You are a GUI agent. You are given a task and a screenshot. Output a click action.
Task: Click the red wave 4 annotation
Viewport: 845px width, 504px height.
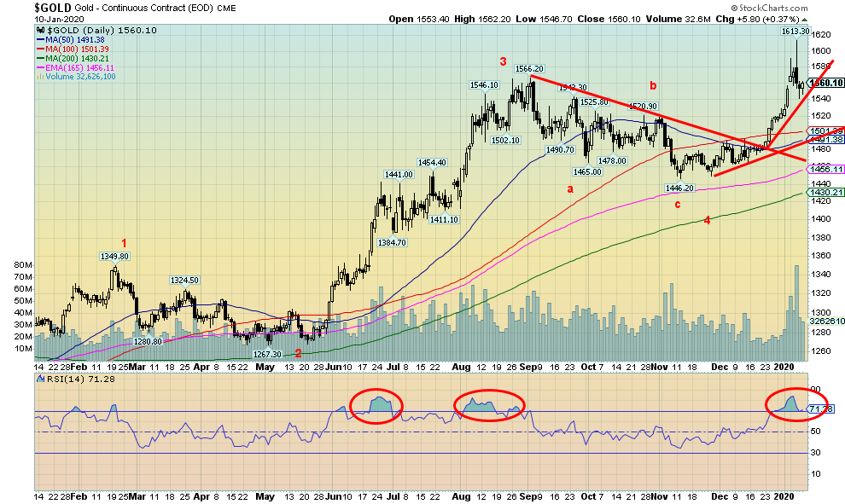point(707,221)
